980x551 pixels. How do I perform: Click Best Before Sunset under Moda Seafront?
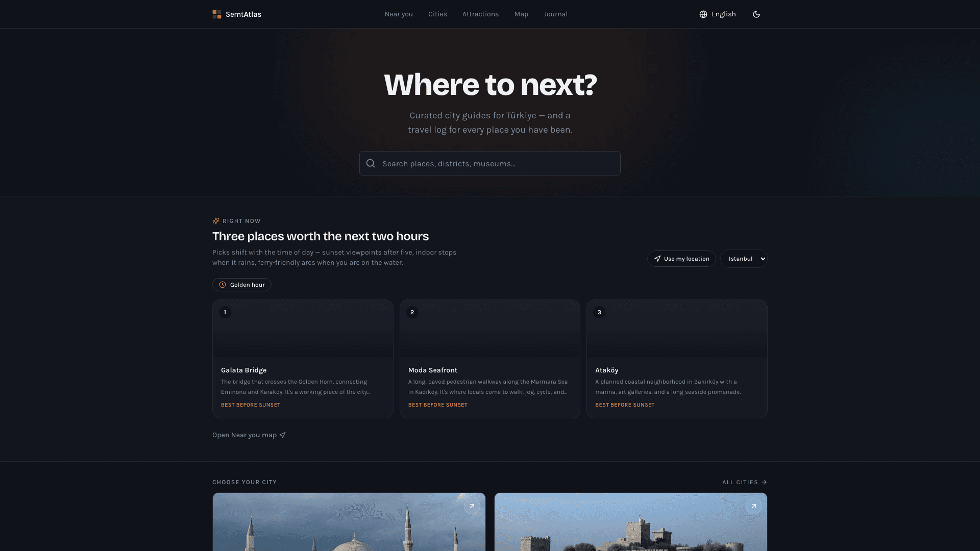[438, 405]
